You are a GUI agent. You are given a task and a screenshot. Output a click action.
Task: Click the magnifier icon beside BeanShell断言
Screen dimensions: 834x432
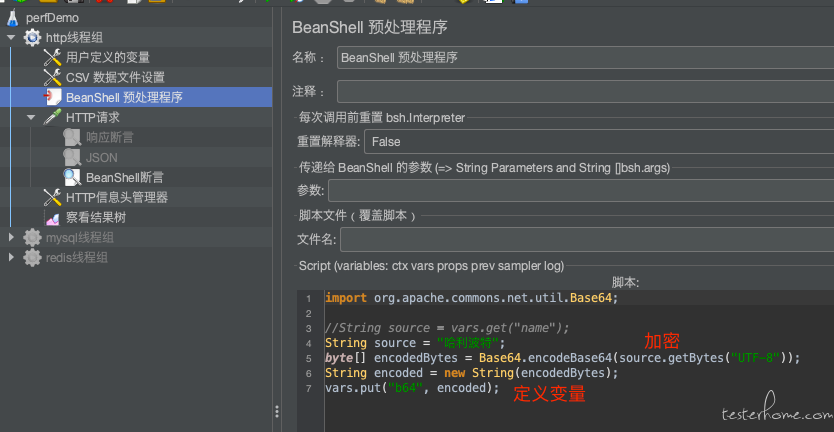coord(72,178)
